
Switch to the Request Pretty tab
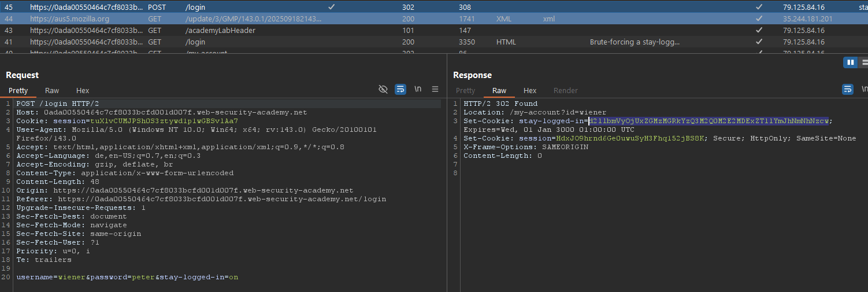click(18, 90)
